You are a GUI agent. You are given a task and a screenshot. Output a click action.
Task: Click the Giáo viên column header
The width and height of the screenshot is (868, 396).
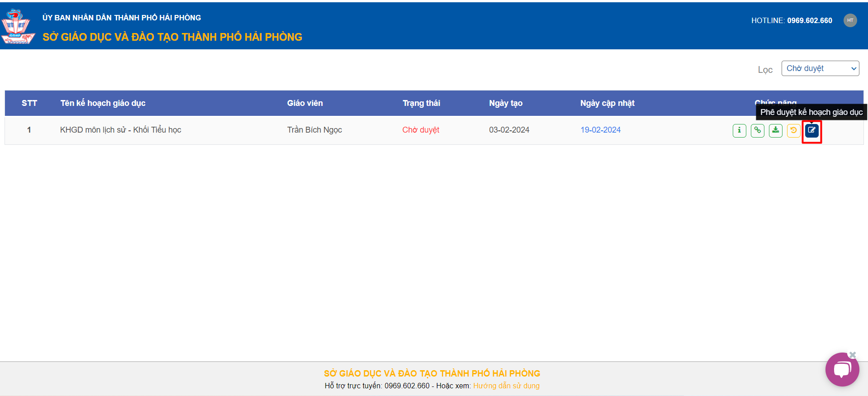[305, 103]
